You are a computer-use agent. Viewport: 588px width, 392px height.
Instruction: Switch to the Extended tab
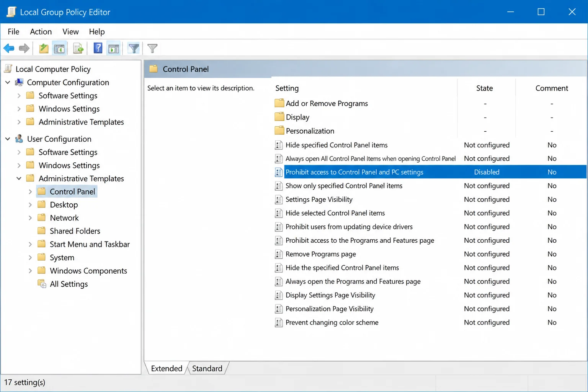click(x=167, y=368)
